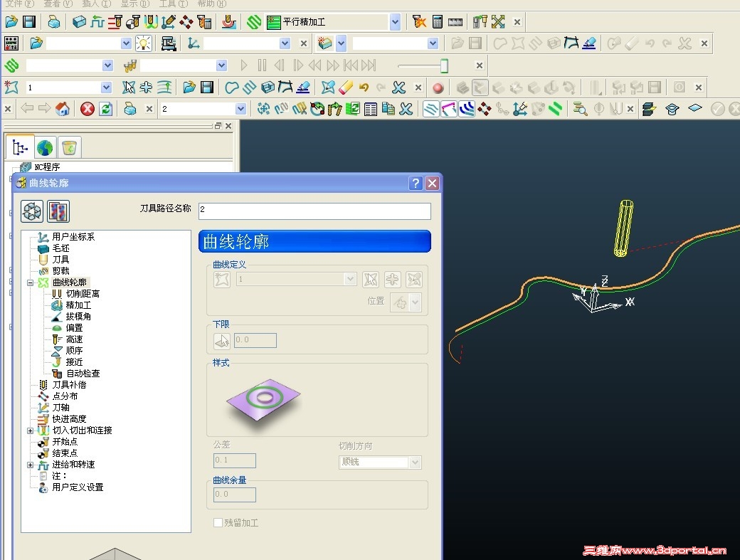Switch to the globe browser tab
Viewport: 740px width, 560px height.
45,148
